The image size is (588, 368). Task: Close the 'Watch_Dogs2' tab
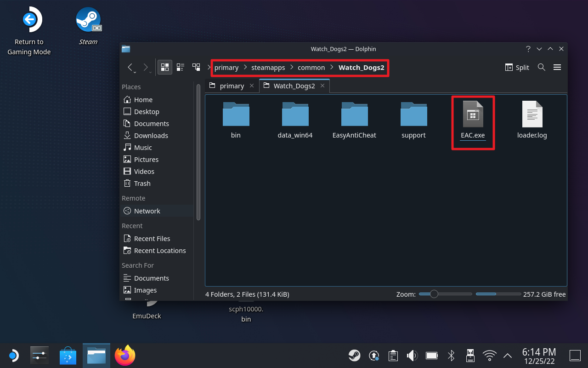click(x=322, y=86)
